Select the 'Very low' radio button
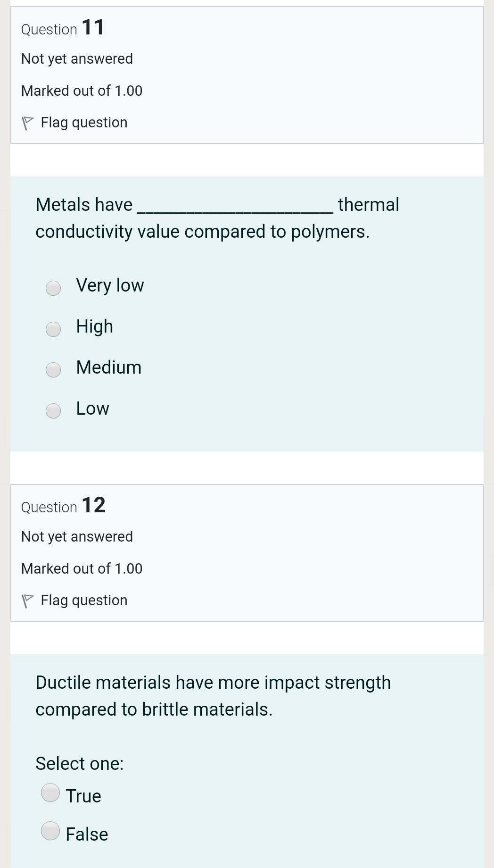494x868 pixels. coord(53,288)
